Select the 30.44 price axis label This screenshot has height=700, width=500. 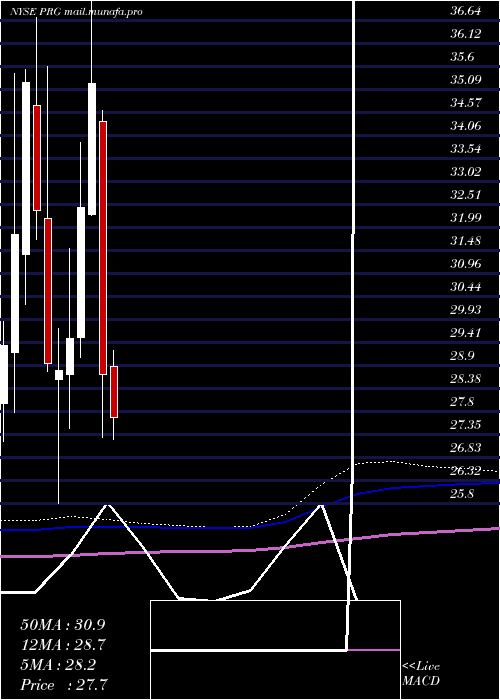(466, 286)
